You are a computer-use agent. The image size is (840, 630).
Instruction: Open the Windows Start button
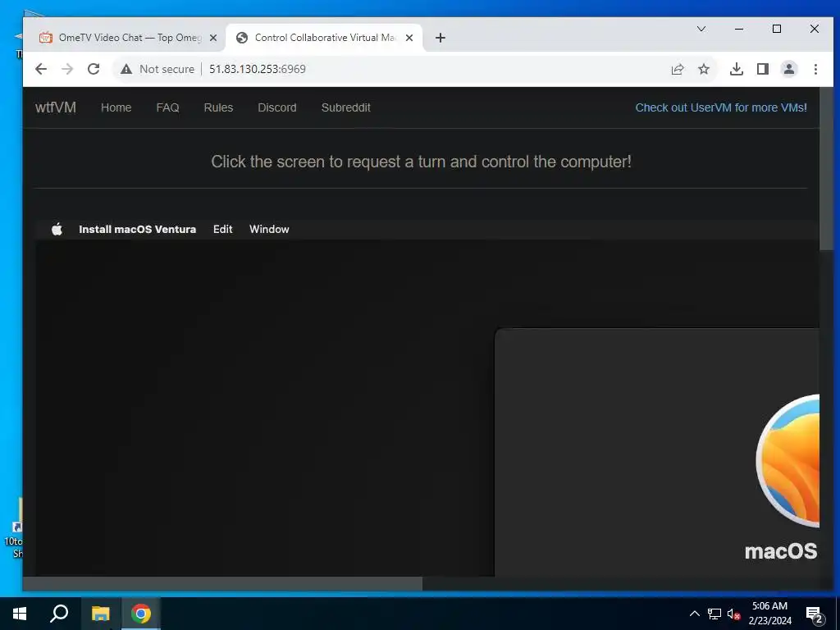(20, 614)
